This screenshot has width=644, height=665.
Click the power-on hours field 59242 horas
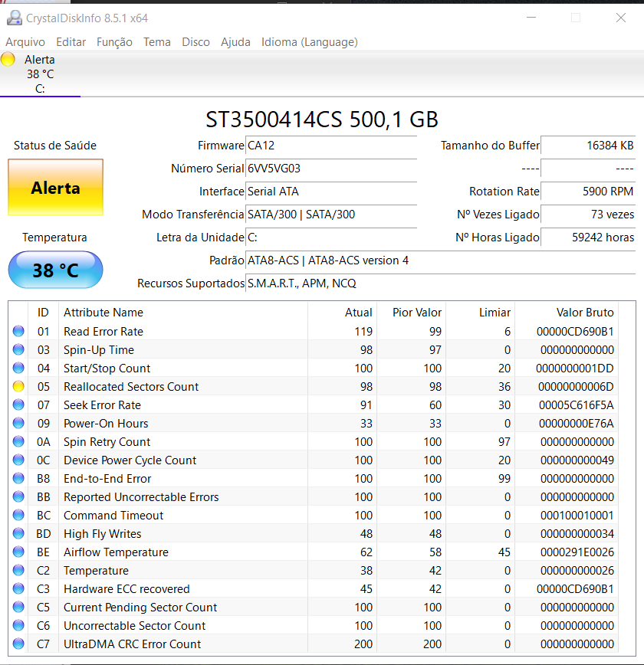[x=588, y=237]
